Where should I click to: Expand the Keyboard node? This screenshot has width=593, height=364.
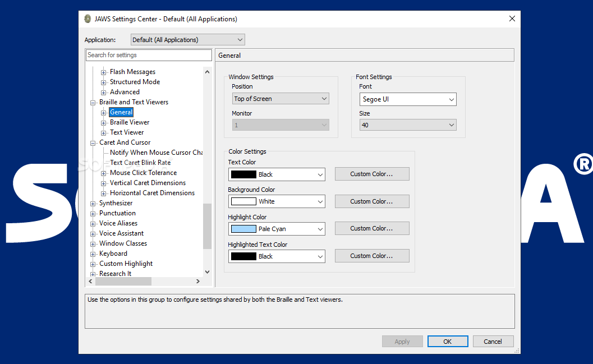tap(93, 254)
